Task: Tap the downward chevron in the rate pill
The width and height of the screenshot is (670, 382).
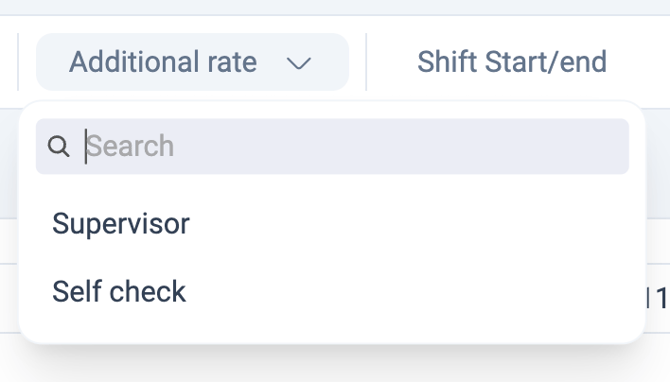Action: (299, 64)
